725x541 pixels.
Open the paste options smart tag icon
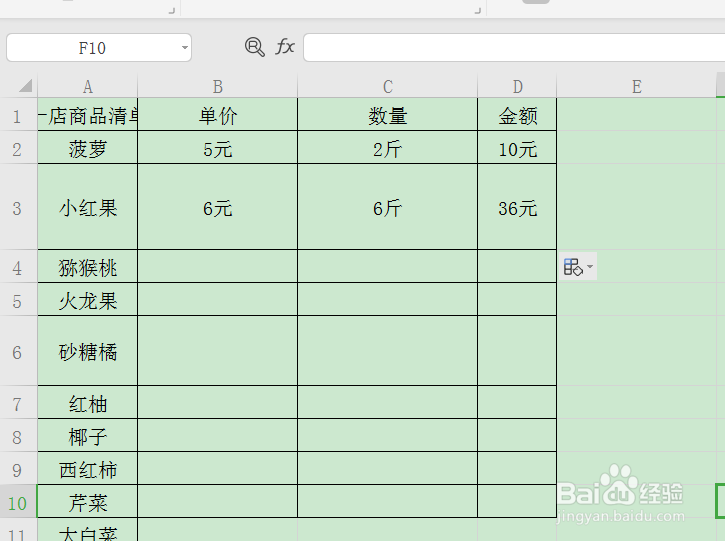[x=573, y=267]
